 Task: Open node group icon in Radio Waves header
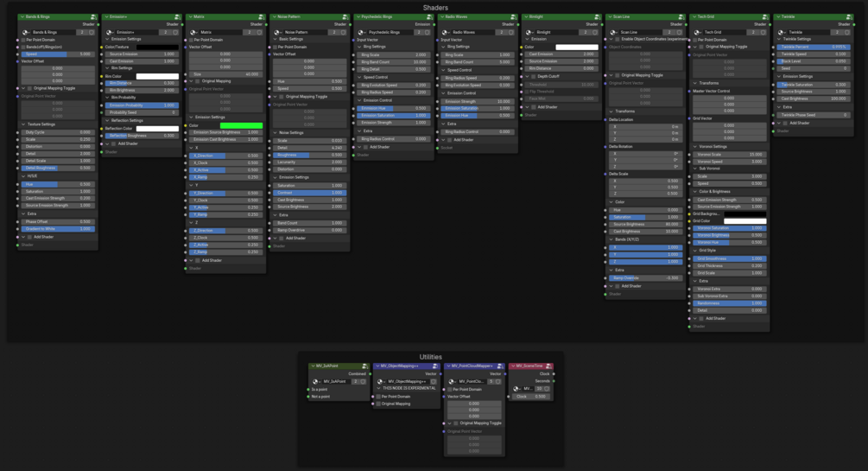[x=513, y=17]
